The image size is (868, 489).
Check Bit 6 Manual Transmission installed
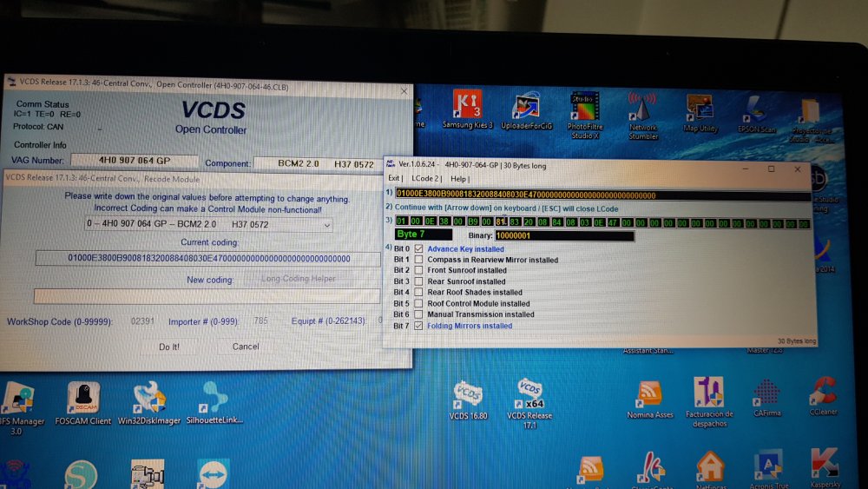tap(418, 314)
